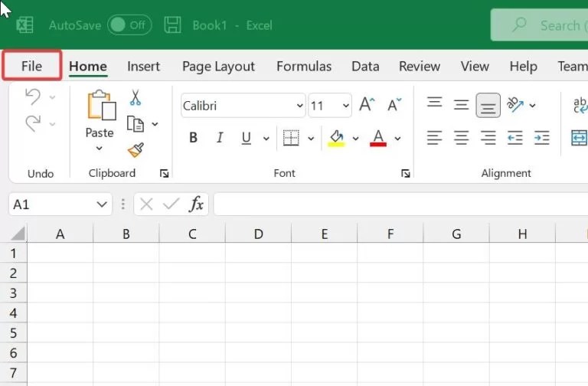Click the Center alignment icon
This screenshot has height=386, width=588.
click(461, 138)
